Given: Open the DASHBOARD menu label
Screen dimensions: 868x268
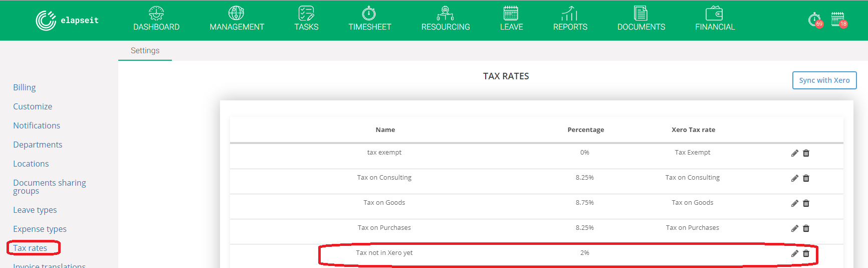Looking at the screenshot, I should pos(156,27).
